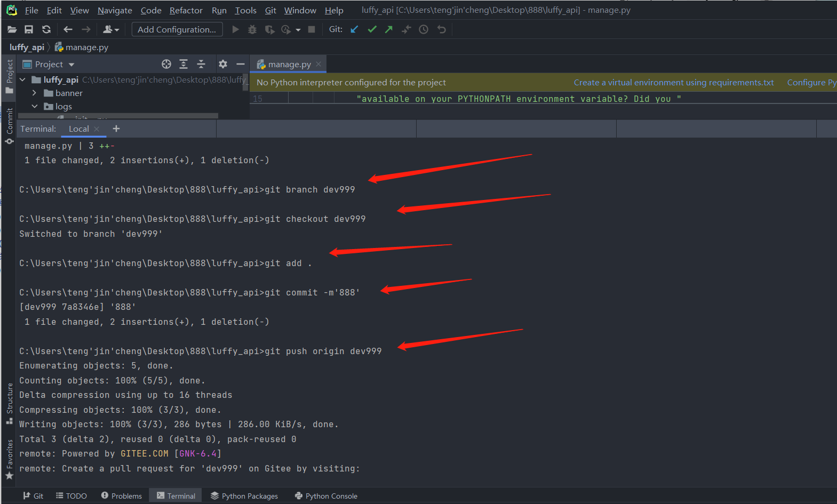Toggle the Terminal tool window button
The image size is (837, 504).
click(x=176, y=496)
